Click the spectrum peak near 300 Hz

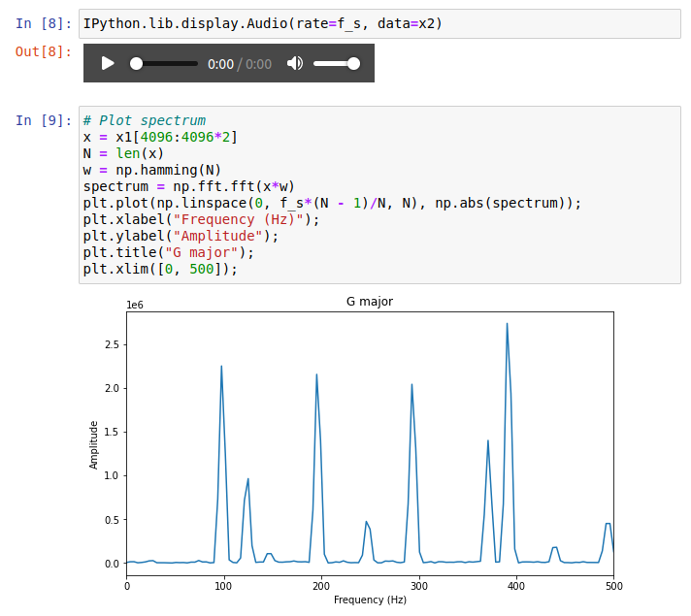(x=411, y=385)
